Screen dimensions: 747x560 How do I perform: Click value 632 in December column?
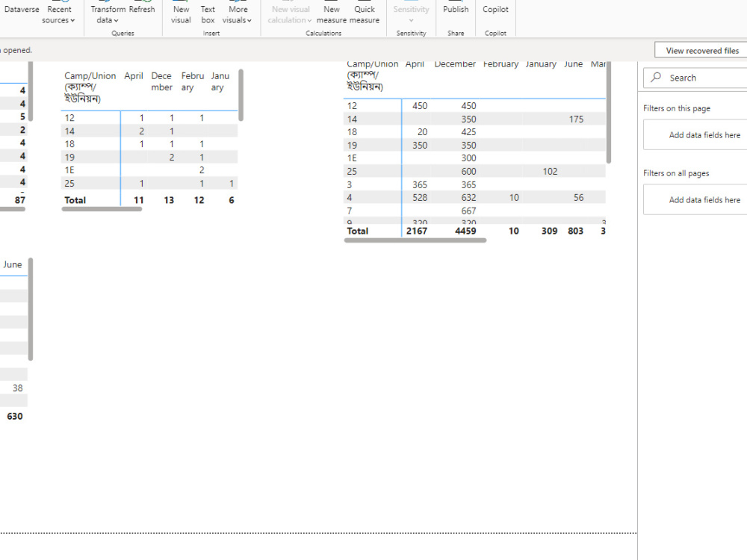coord(468,197)
